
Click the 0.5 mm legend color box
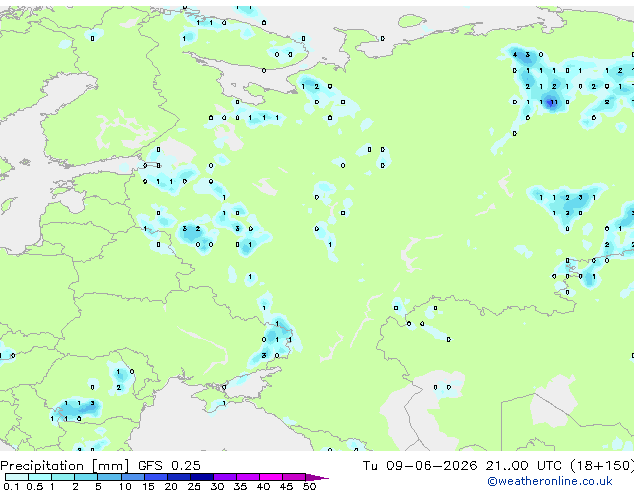[40, 477]
